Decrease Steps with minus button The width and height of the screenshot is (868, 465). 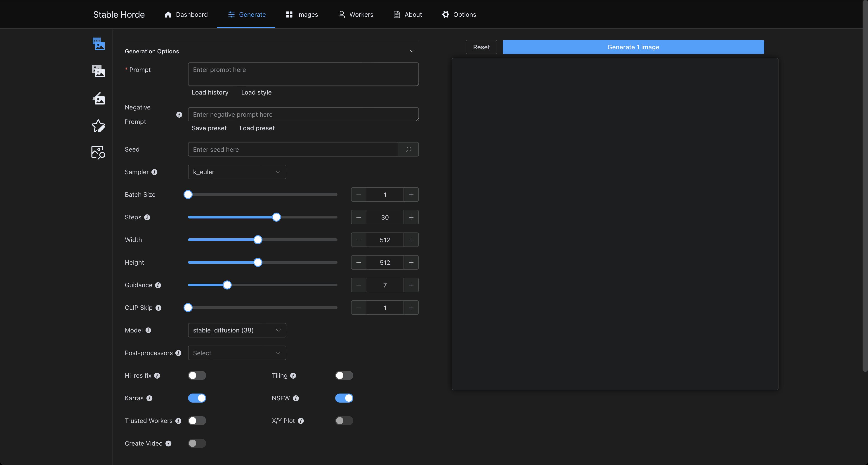[359, 217]
